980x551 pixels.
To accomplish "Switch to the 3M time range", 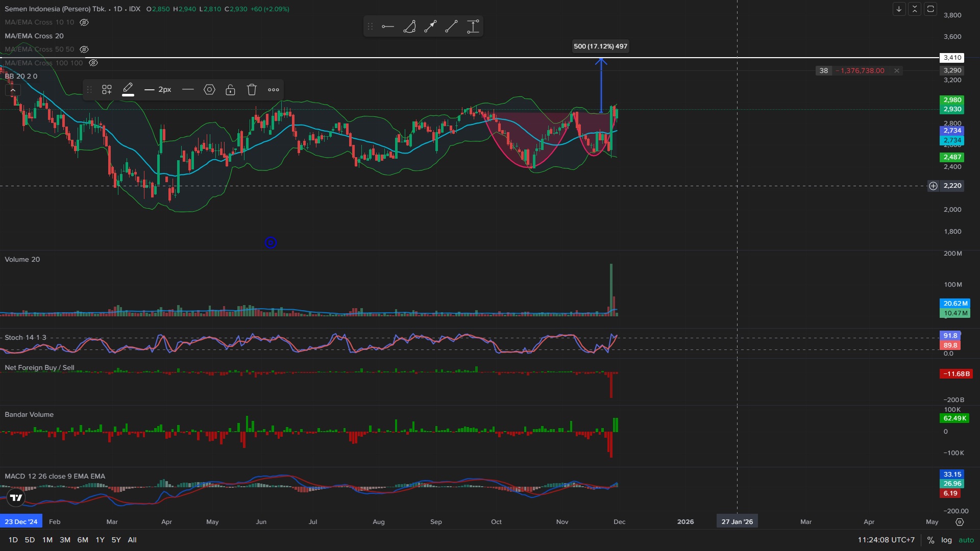I will [x=65, y=540].
